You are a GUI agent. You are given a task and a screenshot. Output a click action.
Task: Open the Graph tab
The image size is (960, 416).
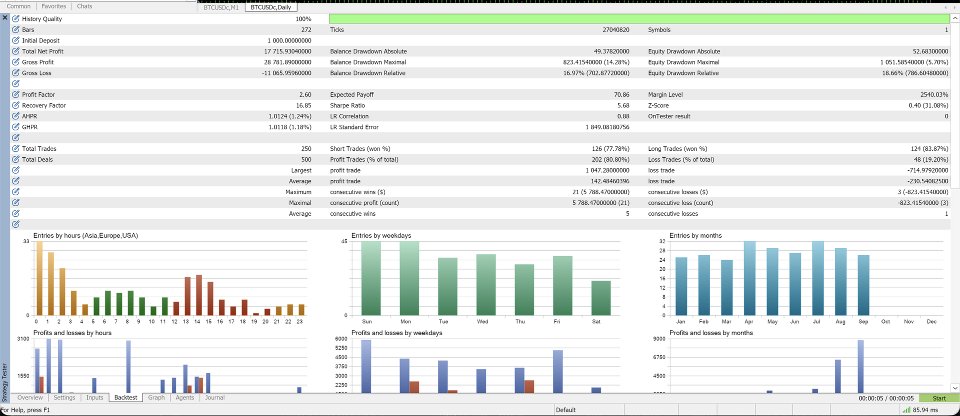[156, 398]
